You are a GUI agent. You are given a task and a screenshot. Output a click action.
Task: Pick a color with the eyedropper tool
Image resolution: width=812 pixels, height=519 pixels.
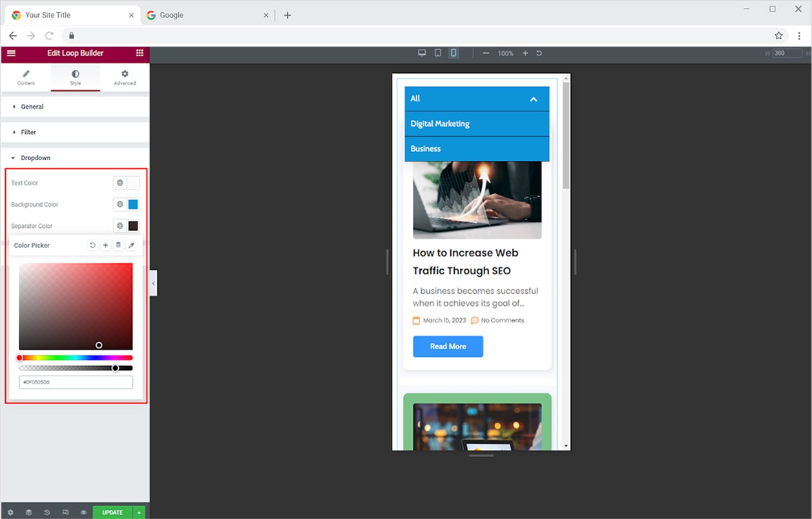click(131, 245)
